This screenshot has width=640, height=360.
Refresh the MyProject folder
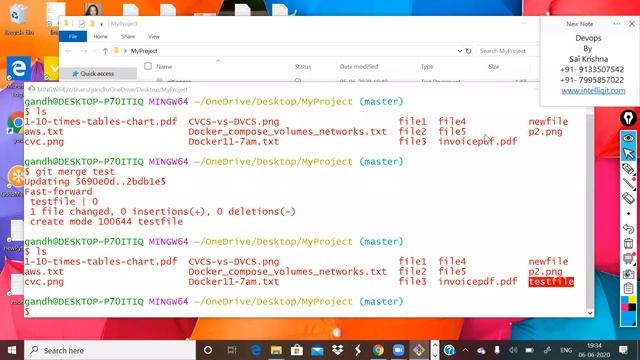coord(469,51)
